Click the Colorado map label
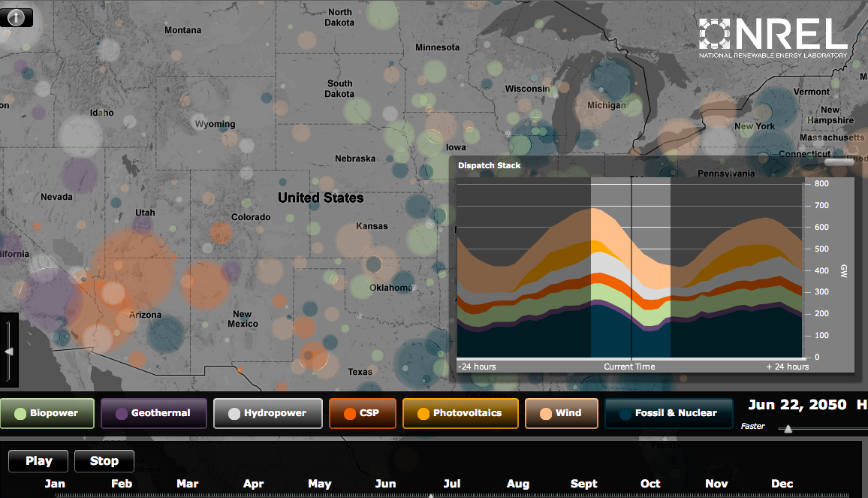Screen dimensions: 868x498 click(x=251, y=217)
